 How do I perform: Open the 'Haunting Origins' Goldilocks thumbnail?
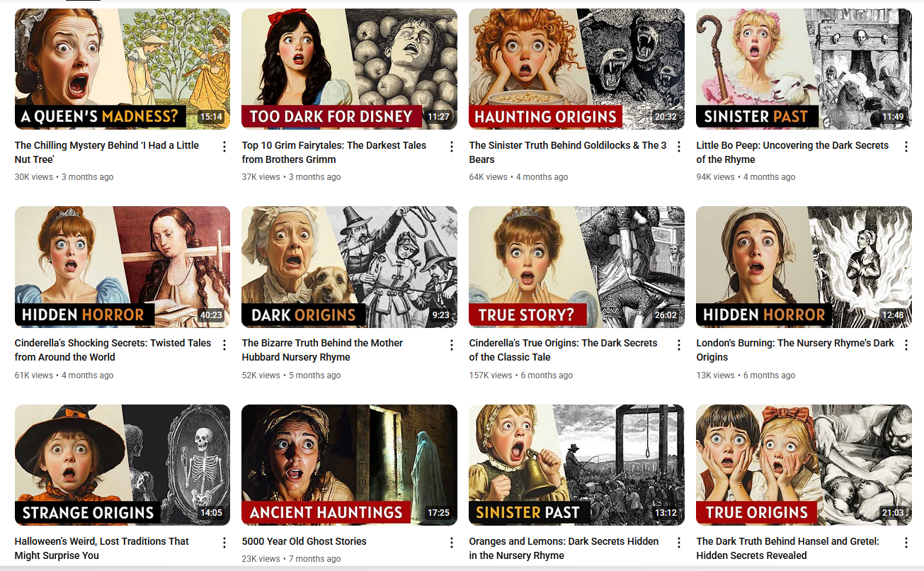coord(576,69)
